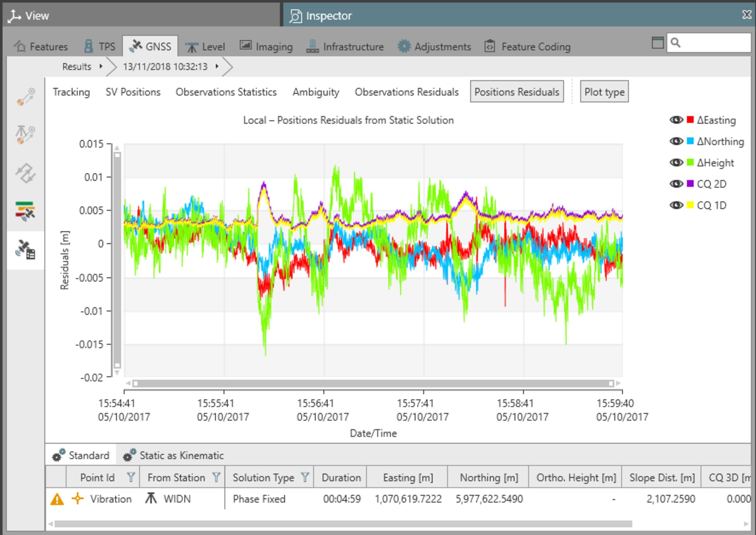Click the warning triangle icon in Vibration row
This screenshot has width=756, height=535.
[57, 499]
